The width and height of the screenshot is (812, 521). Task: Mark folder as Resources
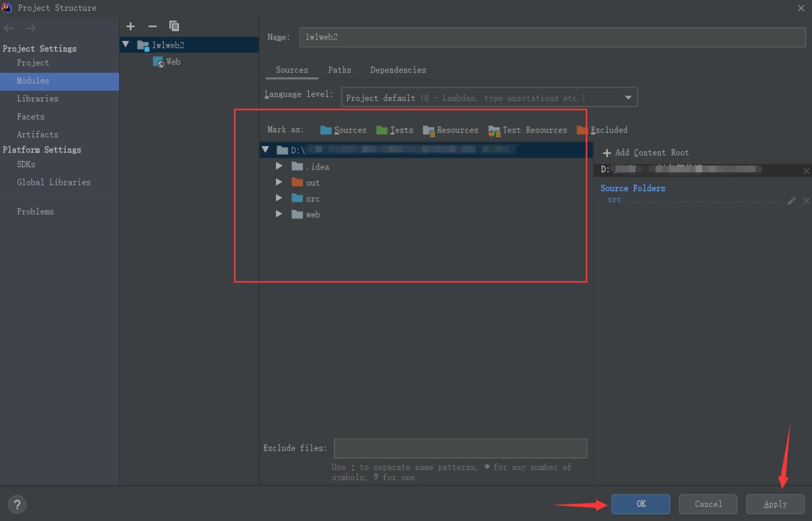tap(450, 130)
